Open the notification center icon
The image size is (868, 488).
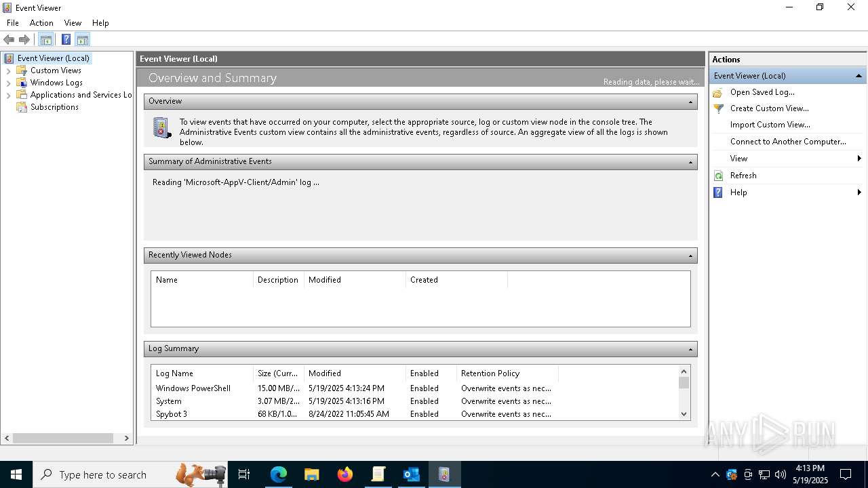pos(846,474)
